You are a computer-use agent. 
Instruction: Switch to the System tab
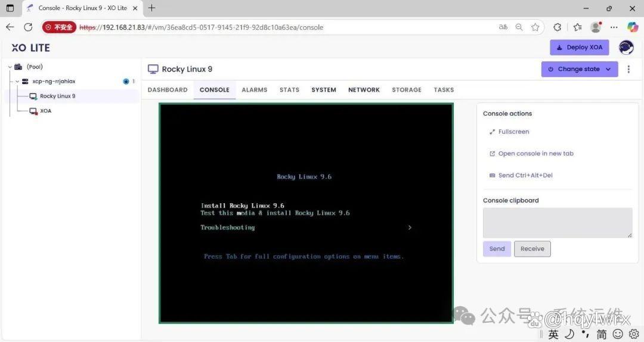324,89
